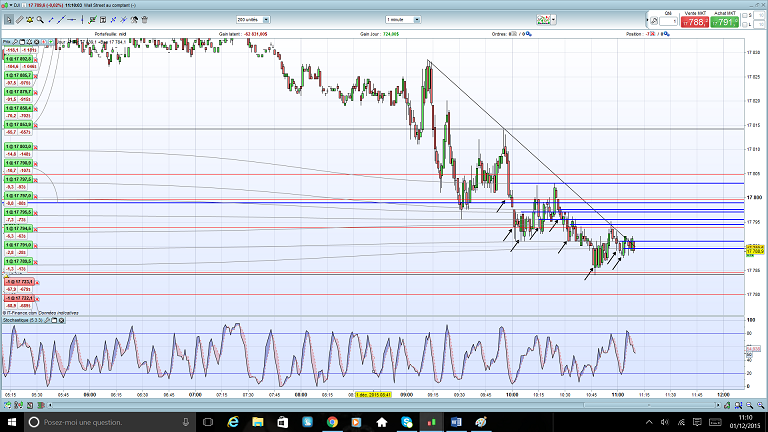
Task: Open the Position settings gear
Action: click(667, 34)
